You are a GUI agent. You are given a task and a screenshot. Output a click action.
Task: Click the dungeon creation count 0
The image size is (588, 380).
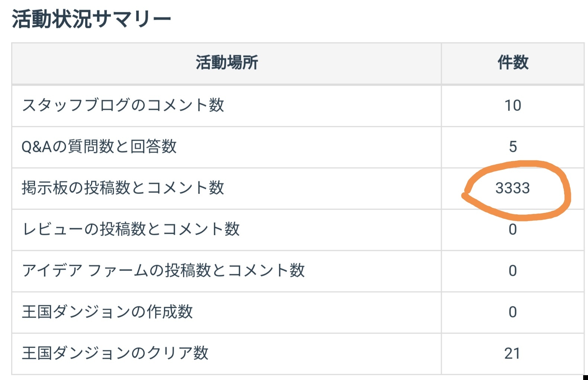(513, 312)
